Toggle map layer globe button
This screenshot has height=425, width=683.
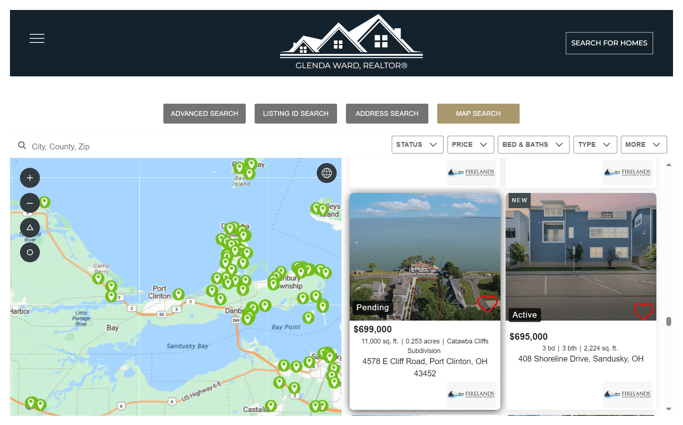click(327, 173)
